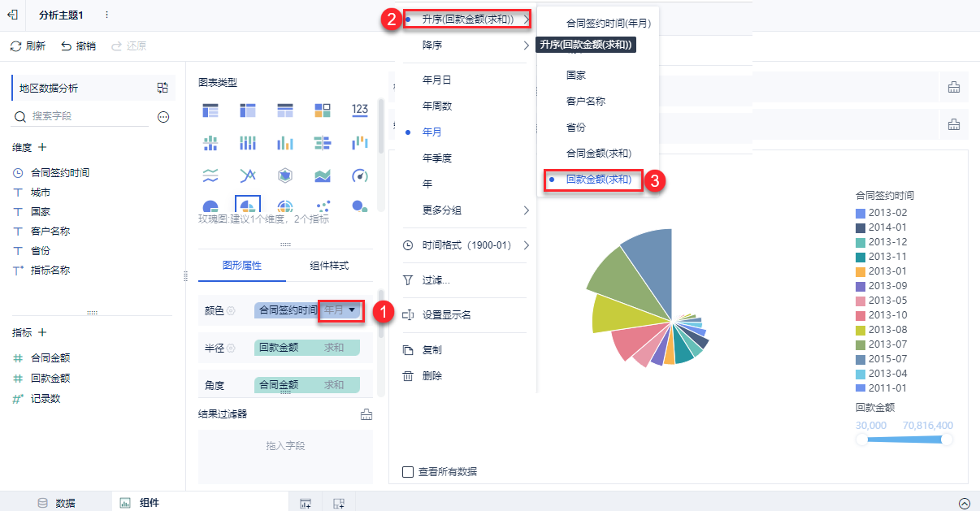
Task: Select the partitioned column chart icon
Action: [210, 143]
